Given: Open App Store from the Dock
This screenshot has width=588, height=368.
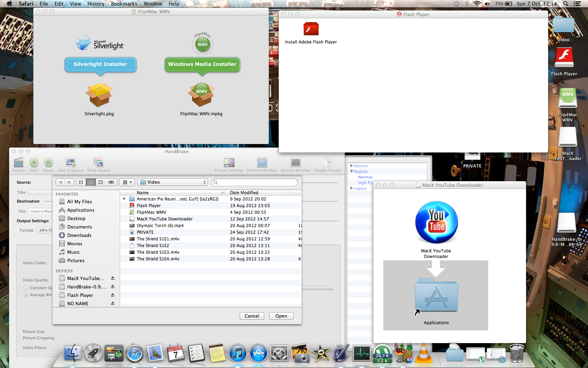Looking at the screenshot, I should pyautogui.click(x=258, y=353).
